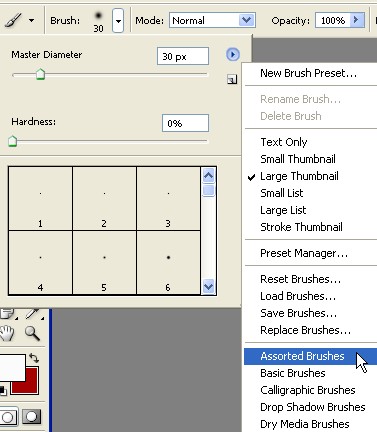Select the Hand tool in toolbox
The height and width of the screenshot is (432, 377).
click(x=7, y=333)
